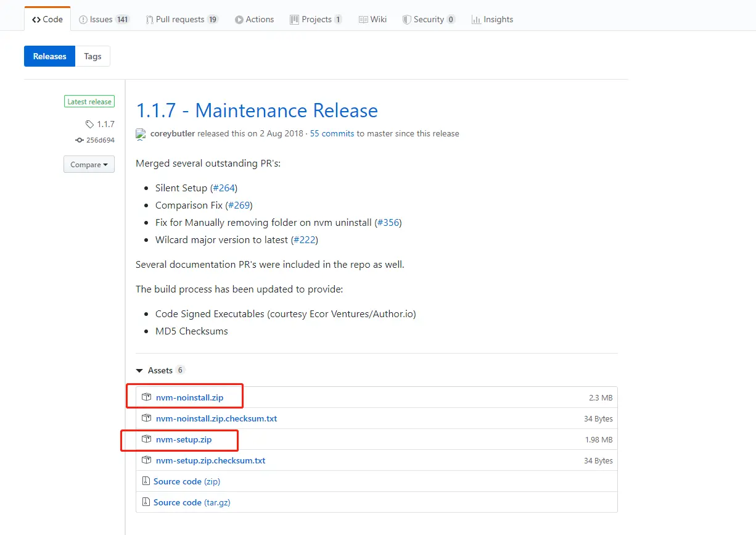Click the Assets heading text
756x535 pixels.
click(x=160, y=370)
